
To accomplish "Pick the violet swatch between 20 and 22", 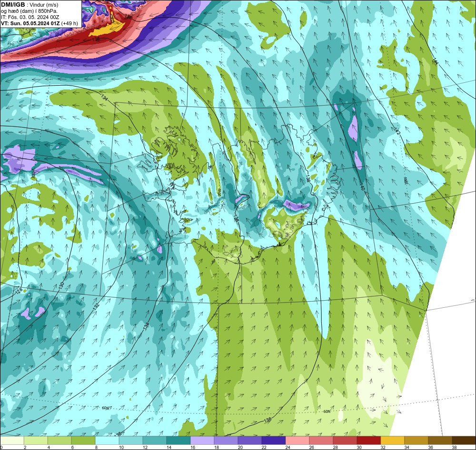I will point(250,440).
